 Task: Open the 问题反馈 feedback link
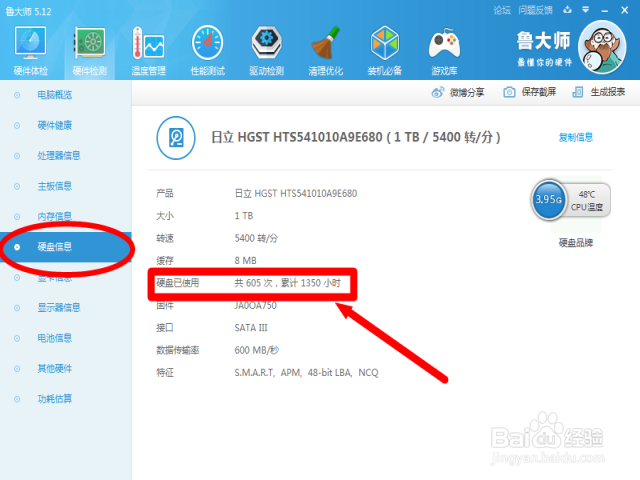[535, 10]
